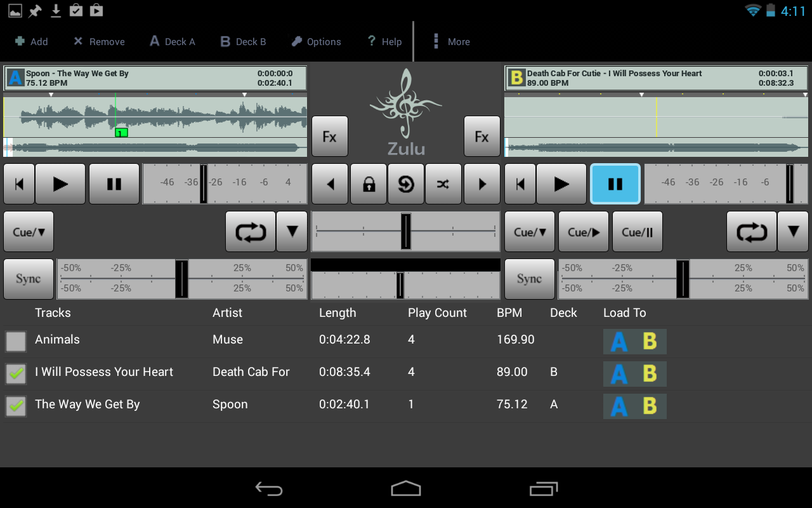
Task: Click Add in the top menu
Action: (x=31, y=42)
